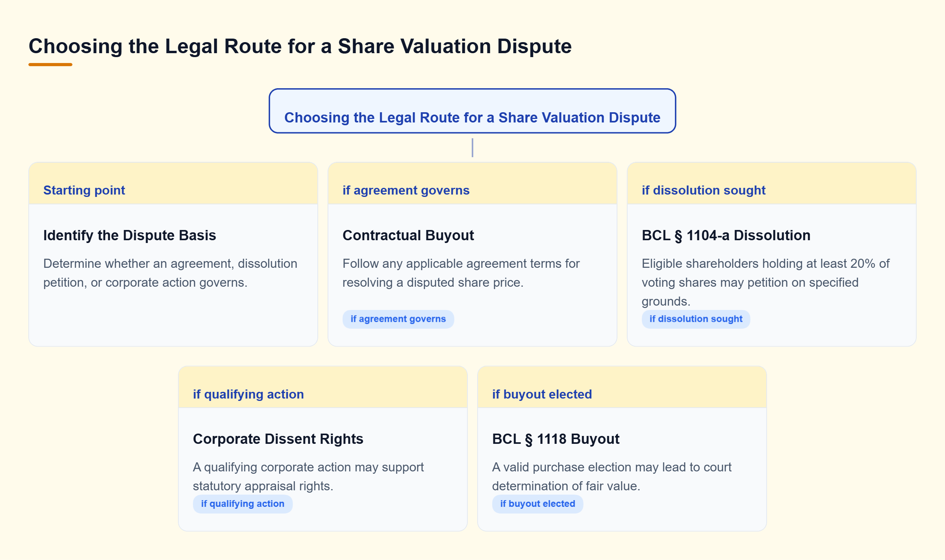The height and width of the screenshot is (560, 945).
Task: Select the 'Contractual Buyout' heading
Action: (408, 235)
